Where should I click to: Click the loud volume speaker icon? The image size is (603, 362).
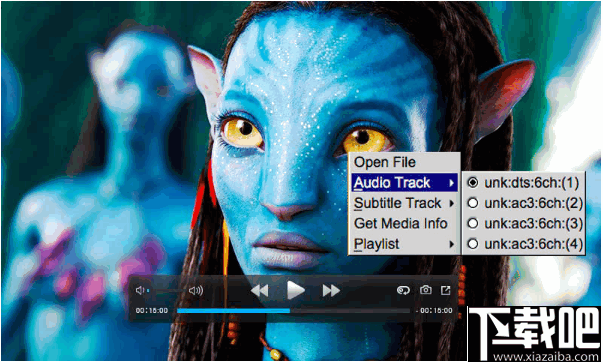point(196,290)
